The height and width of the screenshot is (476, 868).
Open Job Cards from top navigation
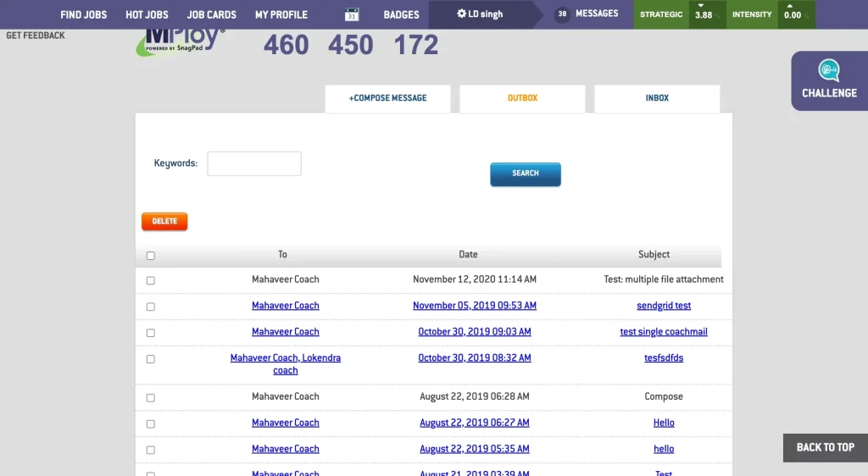point(211,14)
